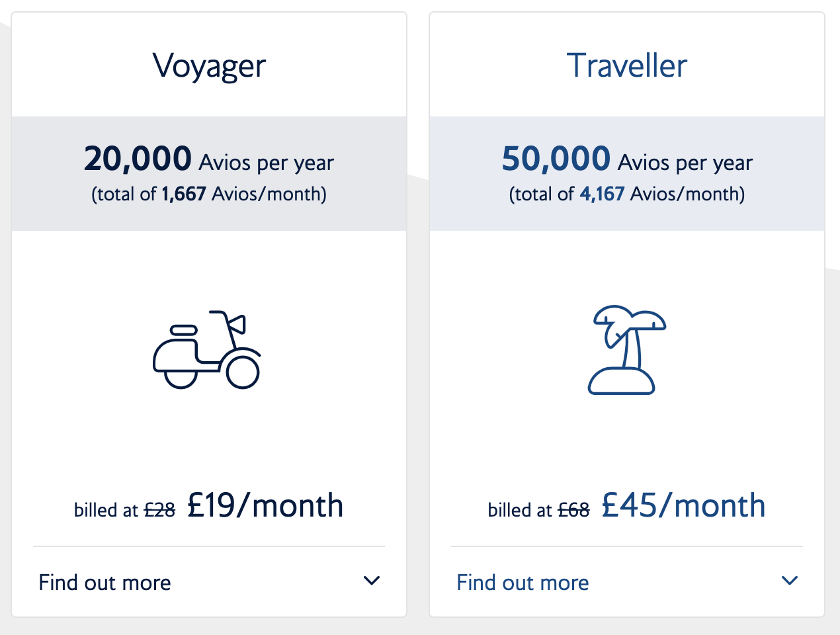840x635 pixels.
Task: Click the Voyager grey Avios banner
Action: pyautogui.click(x=209, y=174)
